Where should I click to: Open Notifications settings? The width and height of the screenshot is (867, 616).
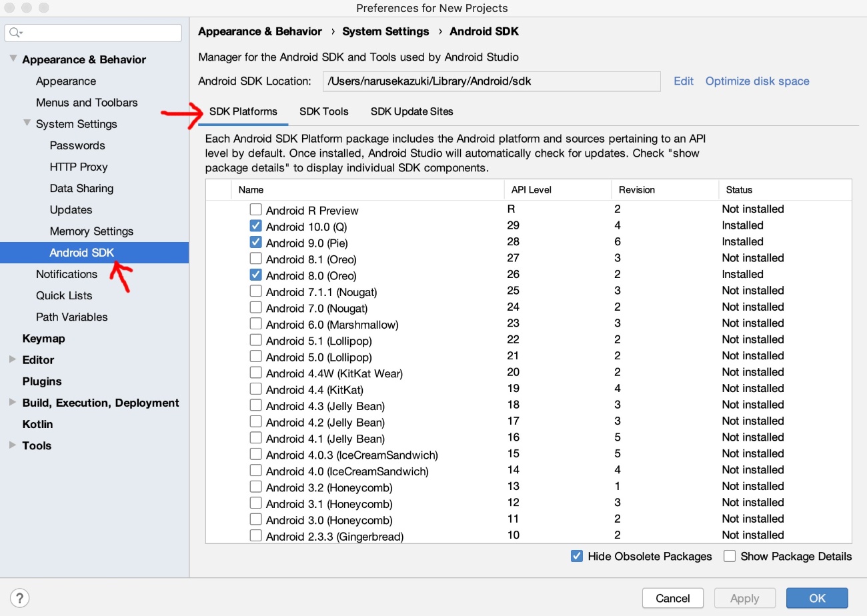tap(67, 274)
